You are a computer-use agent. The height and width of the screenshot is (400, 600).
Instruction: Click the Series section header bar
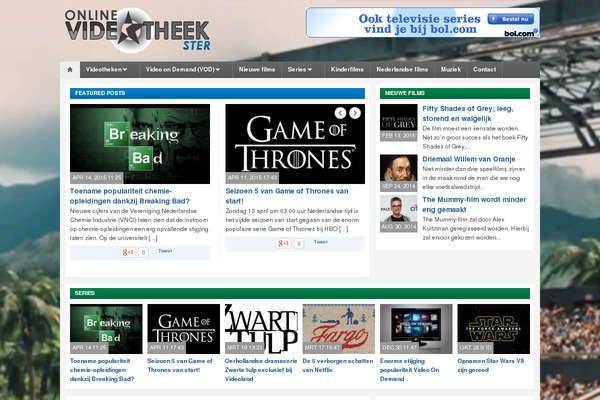(300, 293)
